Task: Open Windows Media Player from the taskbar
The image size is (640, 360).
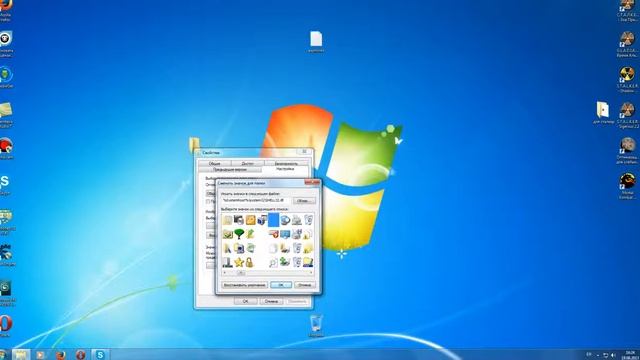Action: click(x=40, y=355)
